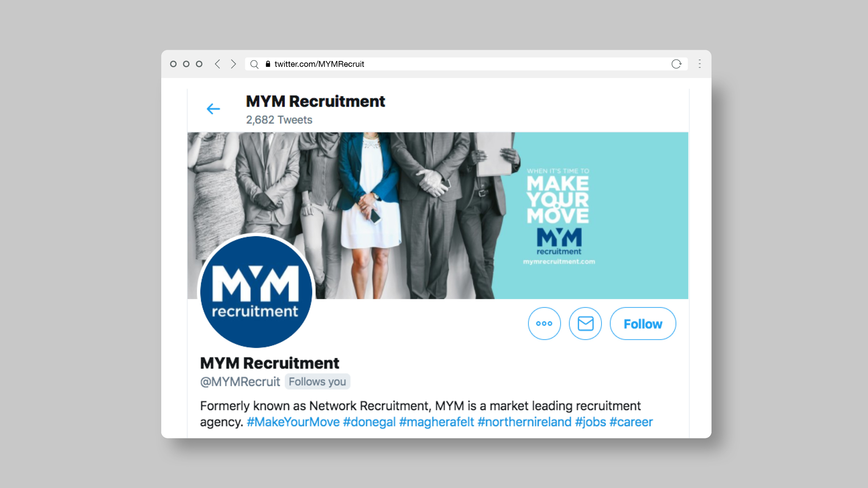Go back with browser left chevron
This screenshot has height=488, width=868.
(x=218, y=64)
